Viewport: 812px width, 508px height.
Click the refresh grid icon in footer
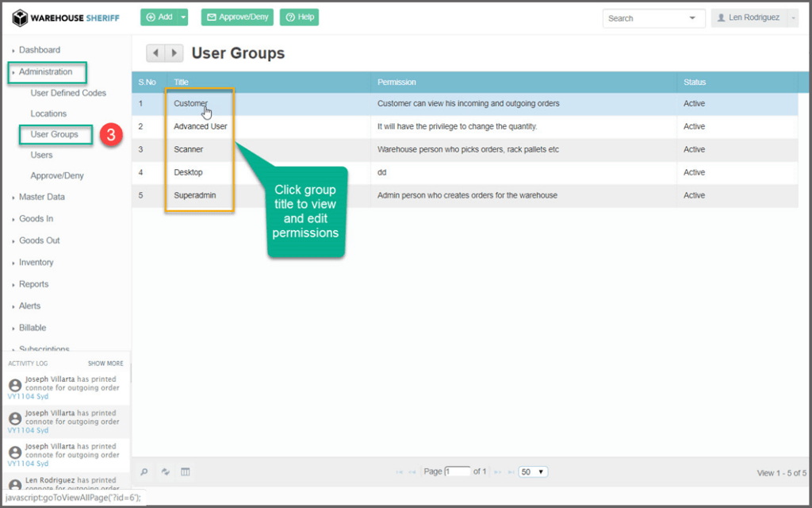point(166,471)
